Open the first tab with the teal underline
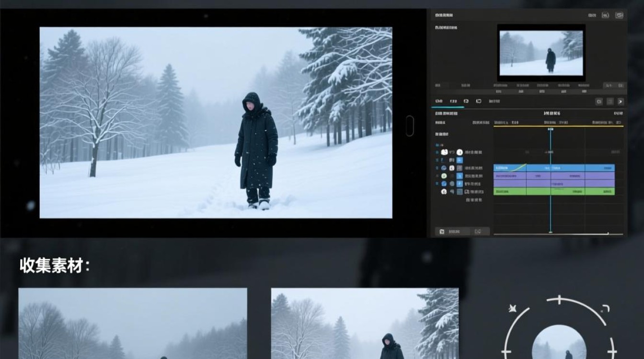This screenshot has height=359, width=644. pyautogui.click(x=439, y=101)
